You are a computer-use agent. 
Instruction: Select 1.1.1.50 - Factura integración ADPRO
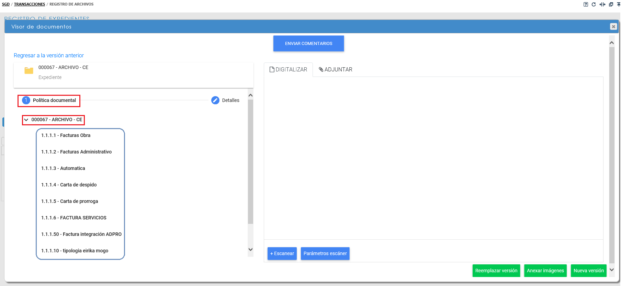click(81, 234)
